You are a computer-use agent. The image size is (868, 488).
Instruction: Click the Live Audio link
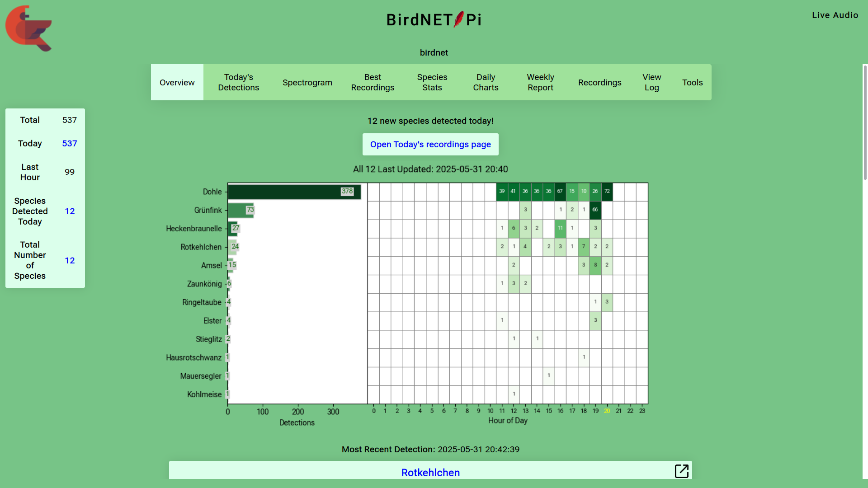click(835, 15)
